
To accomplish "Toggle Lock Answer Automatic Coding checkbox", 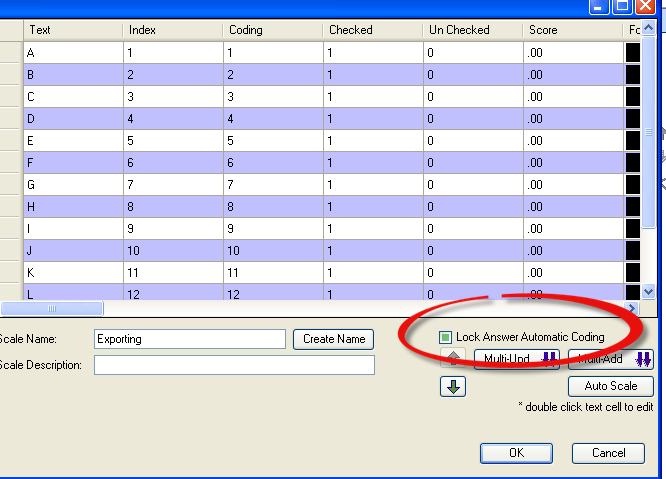I will pyautogui.click(x=445, y=338).
